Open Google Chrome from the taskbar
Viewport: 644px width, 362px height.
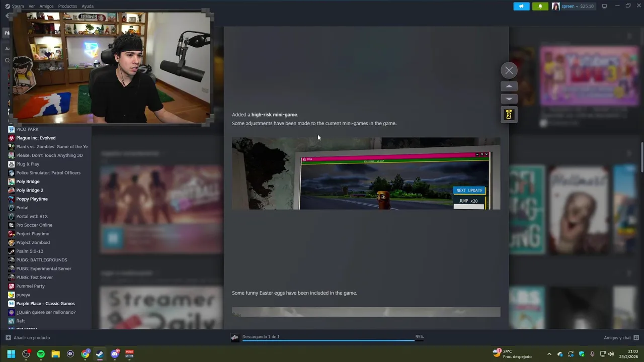click(85, 354)
